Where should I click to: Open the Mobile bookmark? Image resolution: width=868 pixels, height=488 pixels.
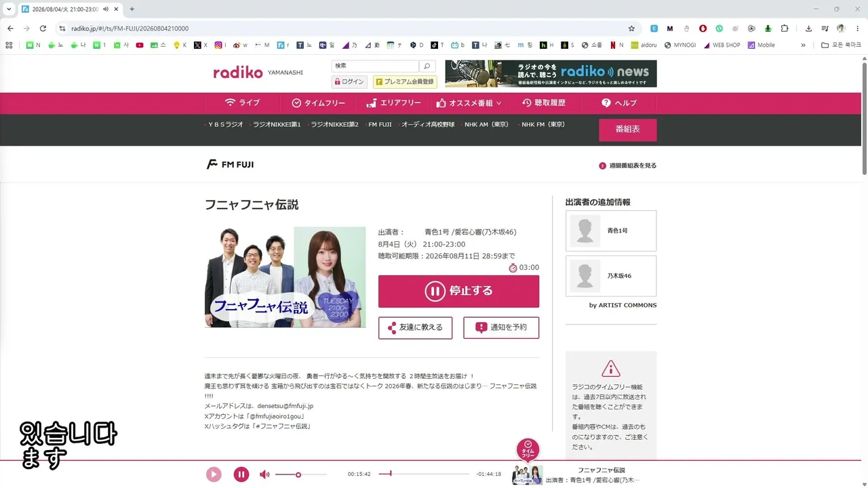[x=761, y=45]
